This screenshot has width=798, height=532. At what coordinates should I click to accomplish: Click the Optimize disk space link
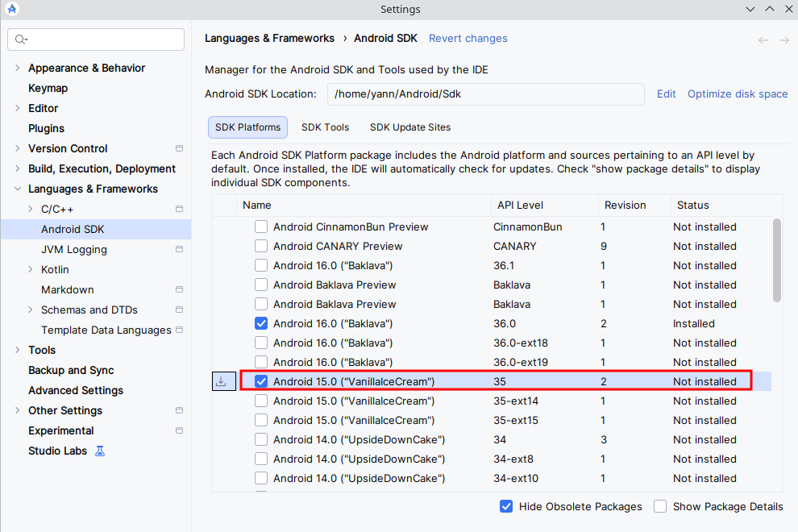(737, 94)
